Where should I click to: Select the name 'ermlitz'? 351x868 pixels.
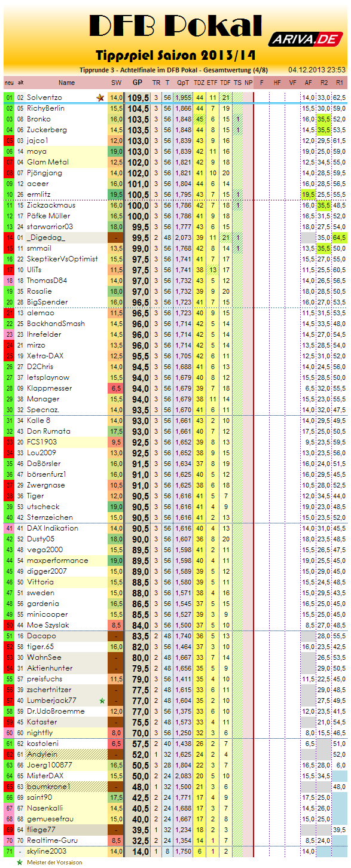[39, 194]
